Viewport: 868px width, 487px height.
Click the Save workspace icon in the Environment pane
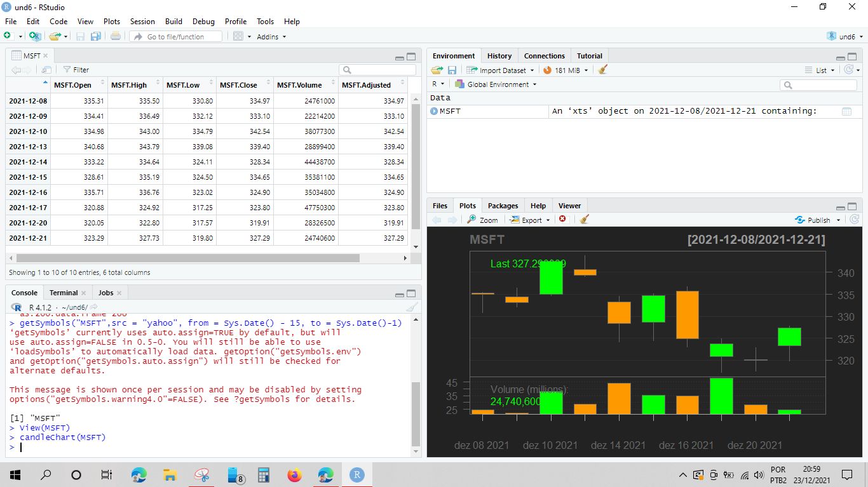click(x=452, y=70)
